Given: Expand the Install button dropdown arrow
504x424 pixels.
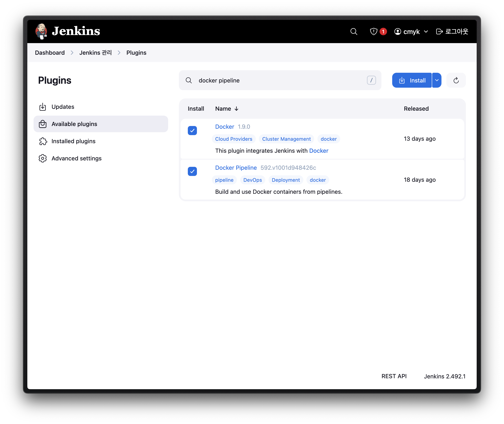Looking at the screenshot, I should click(x=437, y=80).
